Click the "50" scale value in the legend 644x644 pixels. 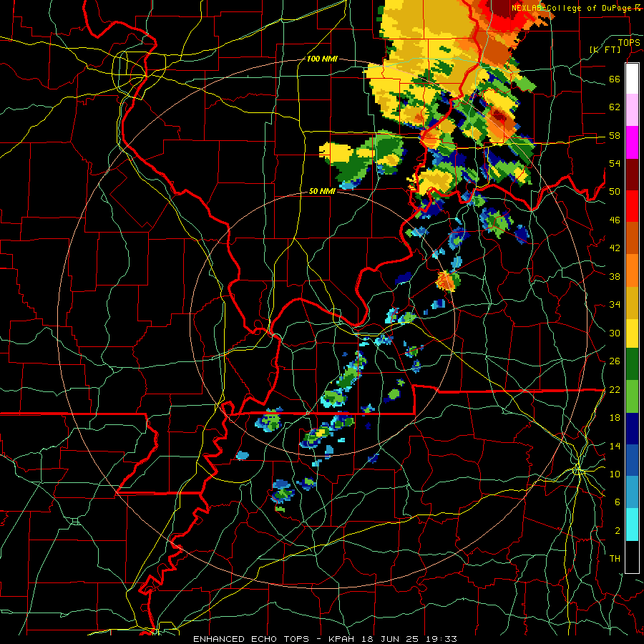pos(615,192)
